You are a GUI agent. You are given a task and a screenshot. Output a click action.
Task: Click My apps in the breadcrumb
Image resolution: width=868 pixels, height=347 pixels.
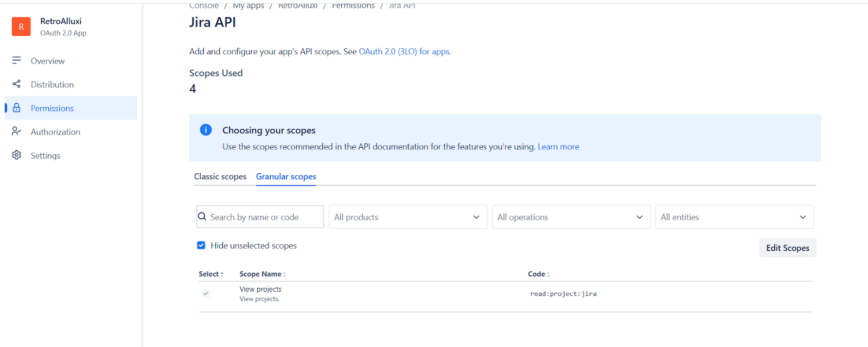[x=248, y=5]
